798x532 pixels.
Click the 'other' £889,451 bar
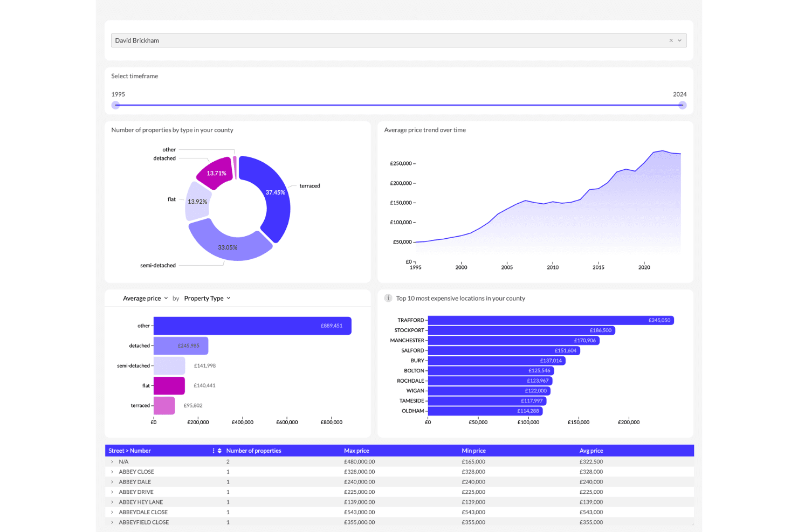(252, 326)
